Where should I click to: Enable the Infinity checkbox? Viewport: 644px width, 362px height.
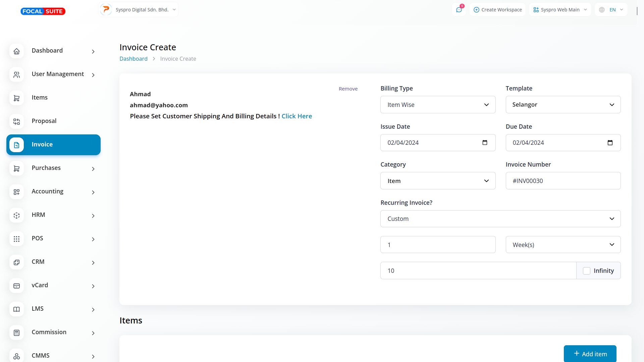coord(586,271)
